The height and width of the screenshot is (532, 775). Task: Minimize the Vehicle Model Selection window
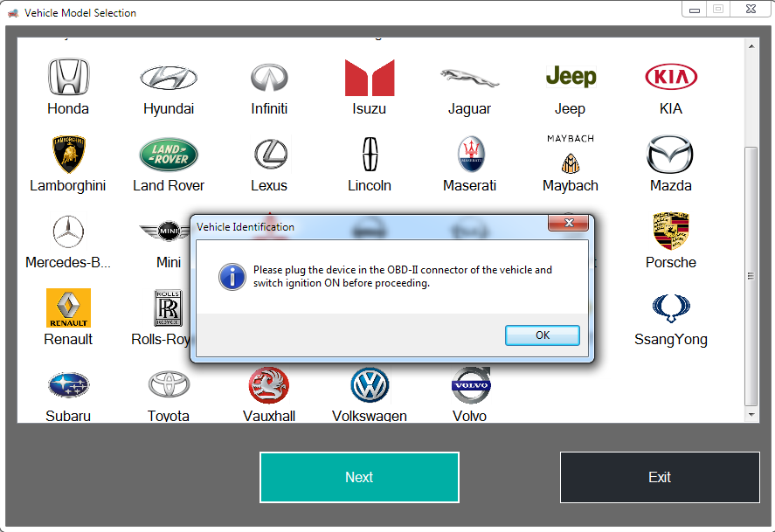pyautogui.click(x=695, y=10)
